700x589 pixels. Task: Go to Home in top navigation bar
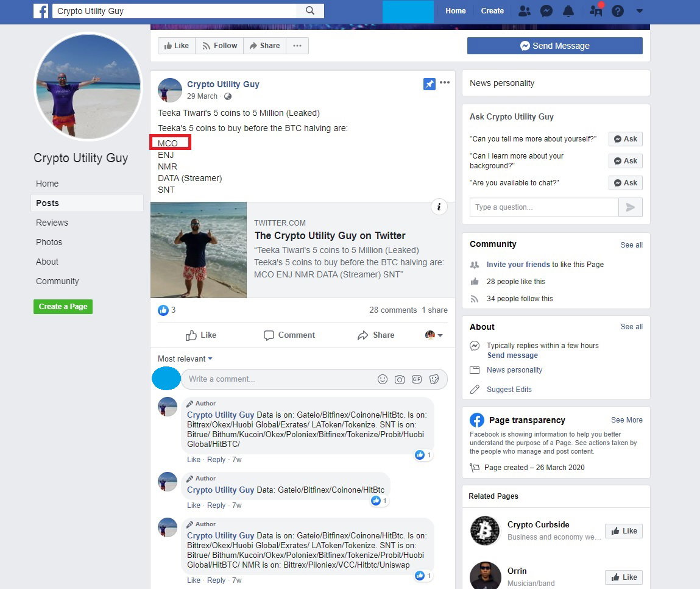click(x=455, y=11)
